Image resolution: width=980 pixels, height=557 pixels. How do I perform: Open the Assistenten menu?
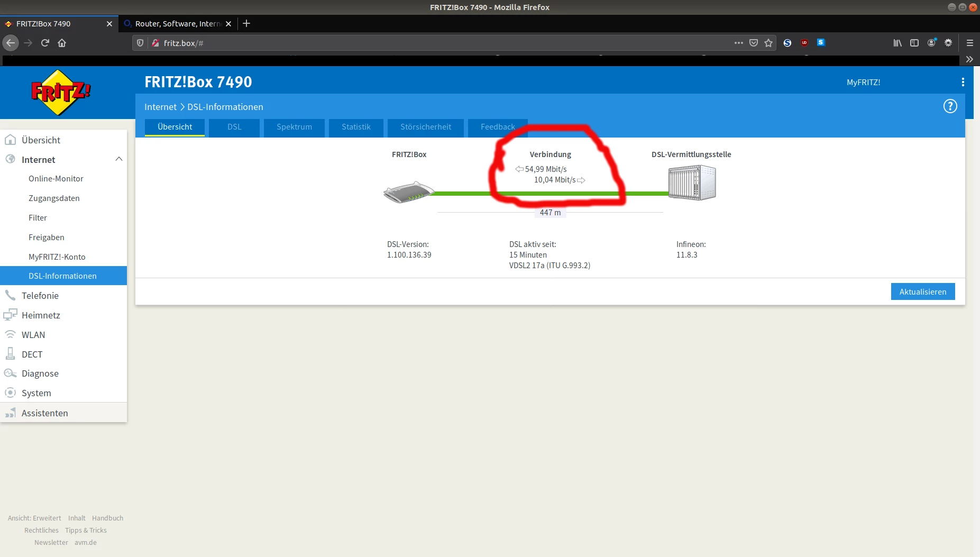click(63, 413)
